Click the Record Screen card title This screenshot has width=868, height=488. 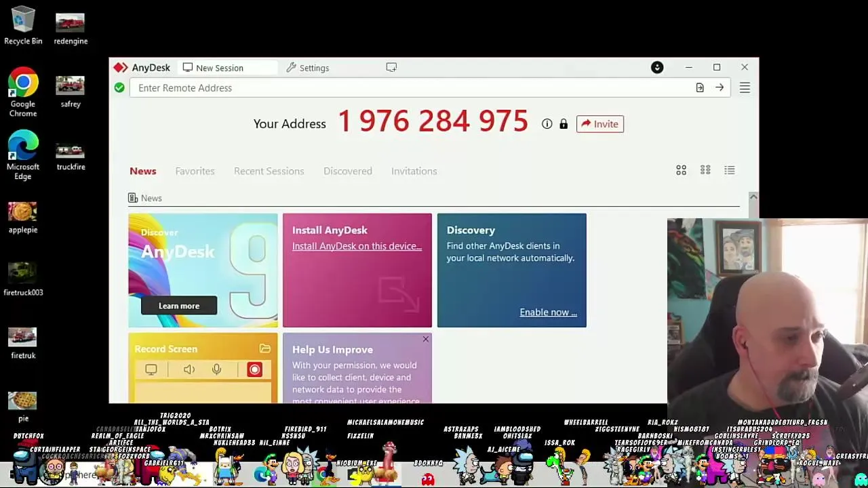165,349
